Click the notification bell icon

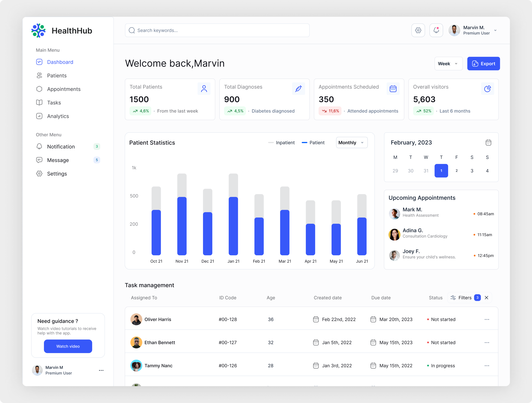tap(436, 30)
